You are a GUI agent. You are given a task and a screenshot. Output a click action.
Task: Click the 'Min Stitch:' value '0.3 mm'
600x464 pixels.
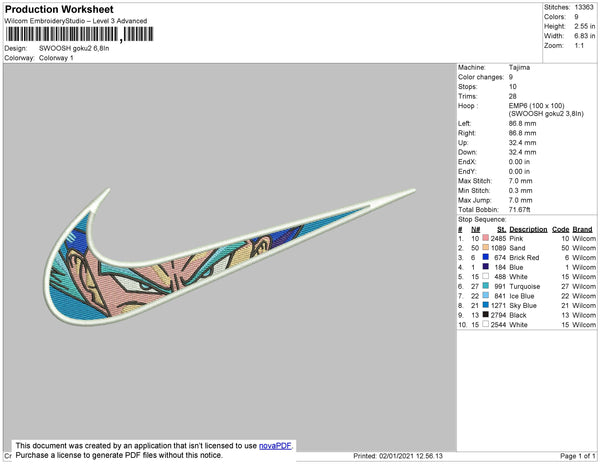pyautogui.click(x=520, y=190)
